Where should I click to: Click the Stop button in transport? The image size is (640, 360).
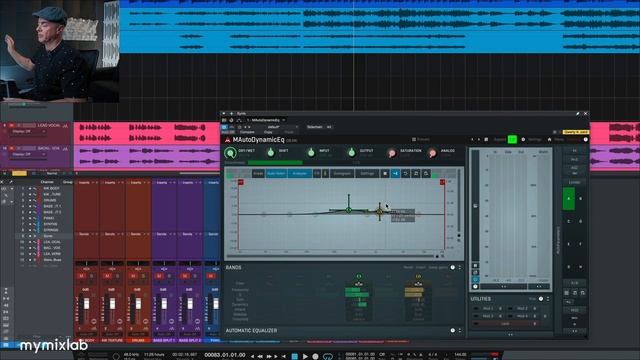[295, 356]
